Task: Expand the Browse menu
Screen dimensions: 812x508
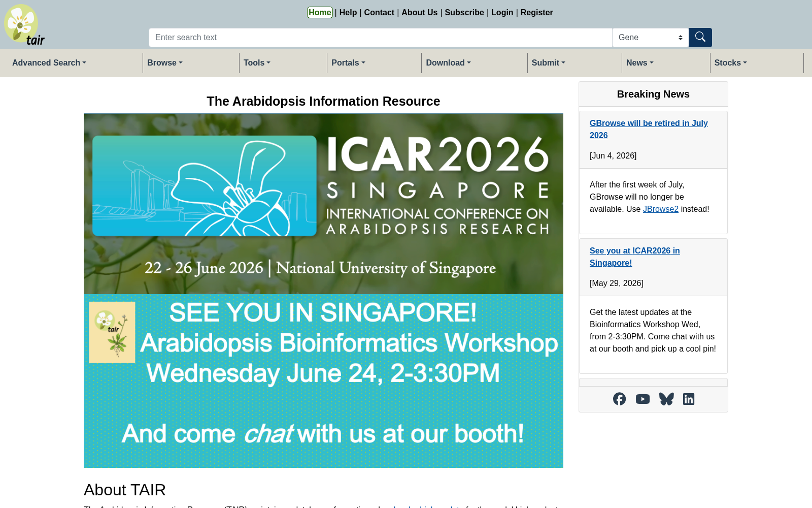Action: point(165,63)
